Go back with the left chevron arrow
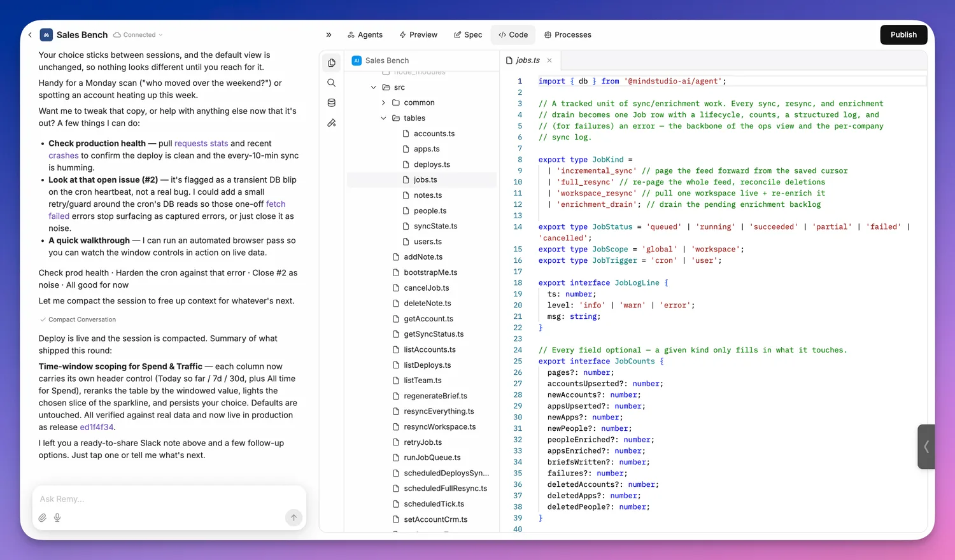The image size is (955, 560). [30, 35]
